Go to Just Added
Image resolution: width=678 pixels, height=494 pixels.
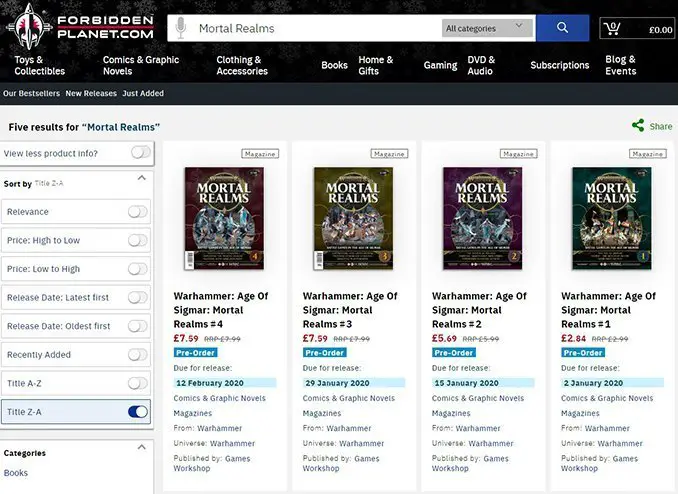click(x=143, y=93)
